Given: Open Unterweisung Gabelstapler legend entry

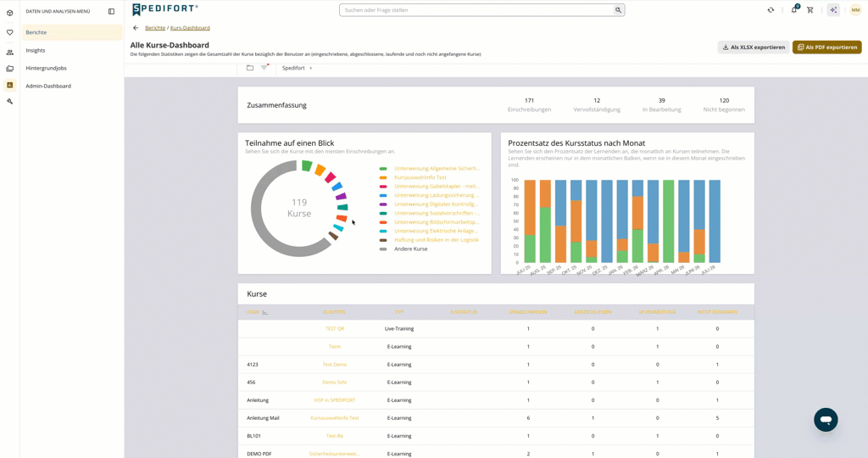Looking at the screenshot, I should coord(437,186).
